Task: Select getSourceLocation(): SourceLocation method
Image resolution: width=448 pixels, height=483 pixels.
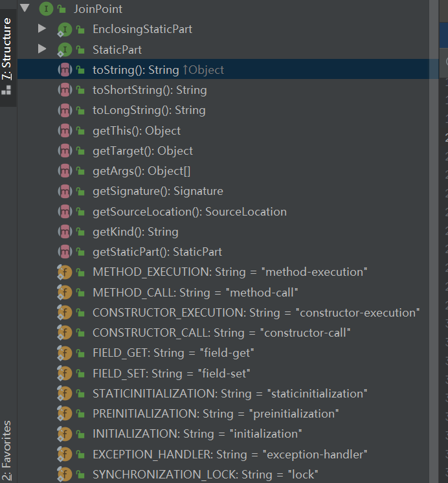Action: (190, 212)
